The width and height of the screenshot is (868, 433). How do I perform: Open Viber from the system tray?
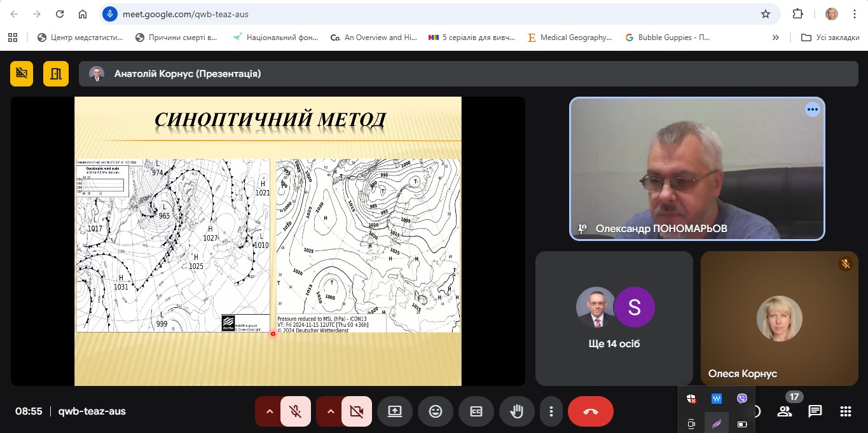(x=741, y=399)
